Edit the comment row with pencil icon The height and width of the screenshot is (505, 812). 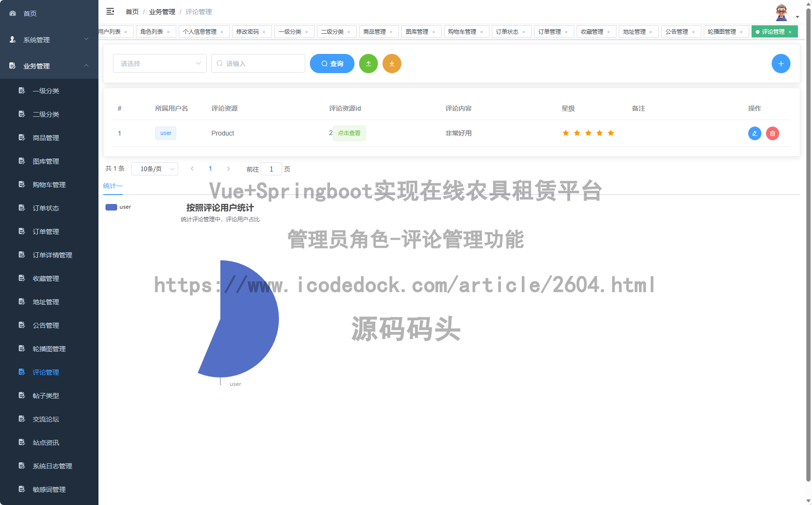754,133
